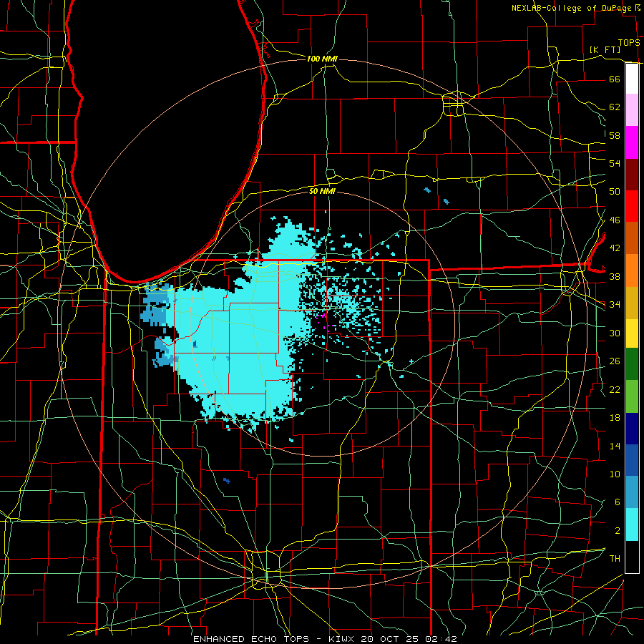Click the legend value 2
644x644 pixels.
617,531
